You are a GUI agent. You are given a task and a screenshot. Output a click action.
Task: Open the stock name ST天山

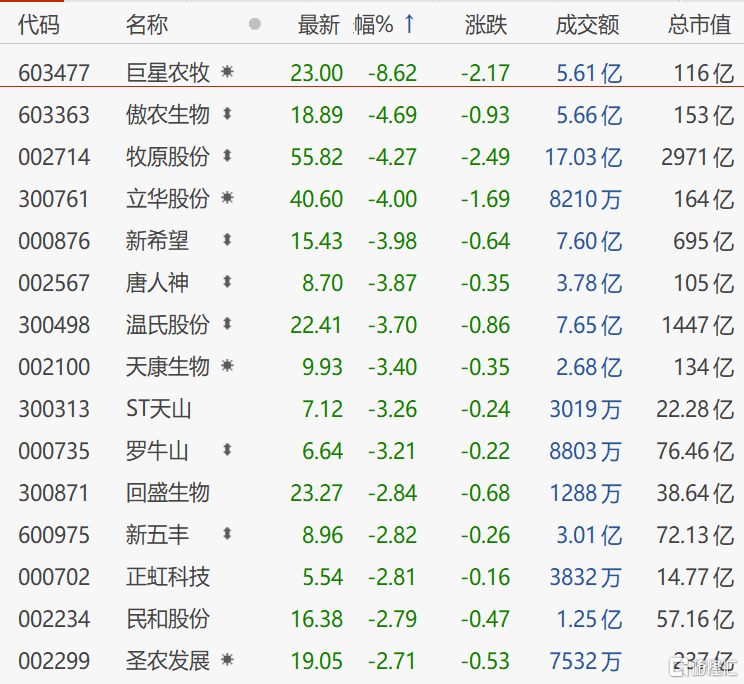tap(158, 409)
